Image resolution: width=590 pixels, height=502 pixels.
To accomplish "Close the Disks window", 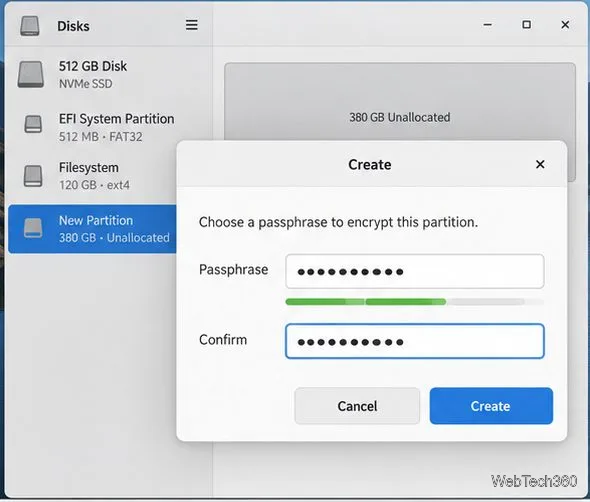I will click(x=565, y=25).
